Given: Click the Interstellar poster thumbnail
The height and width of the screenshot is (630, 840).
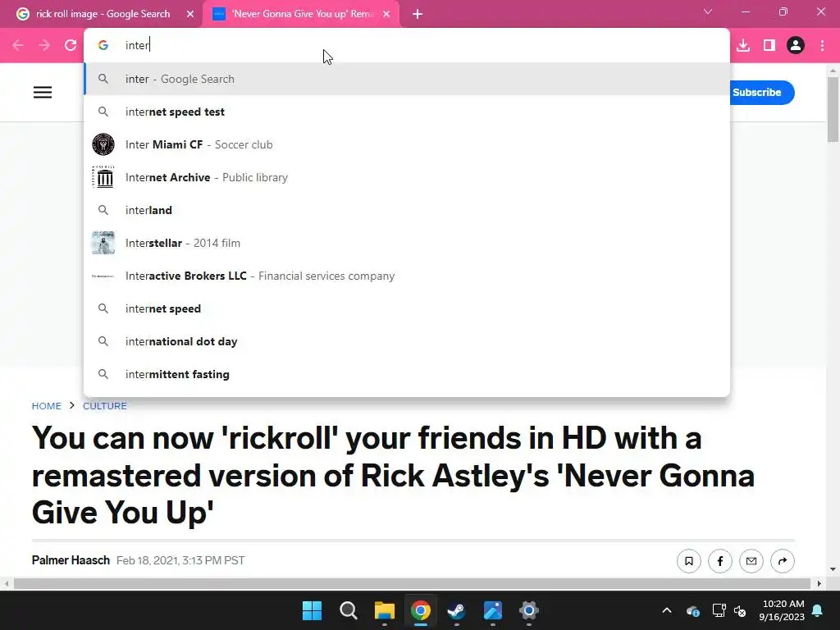Looking at the screenshot, I should click(x=103, y=243).
